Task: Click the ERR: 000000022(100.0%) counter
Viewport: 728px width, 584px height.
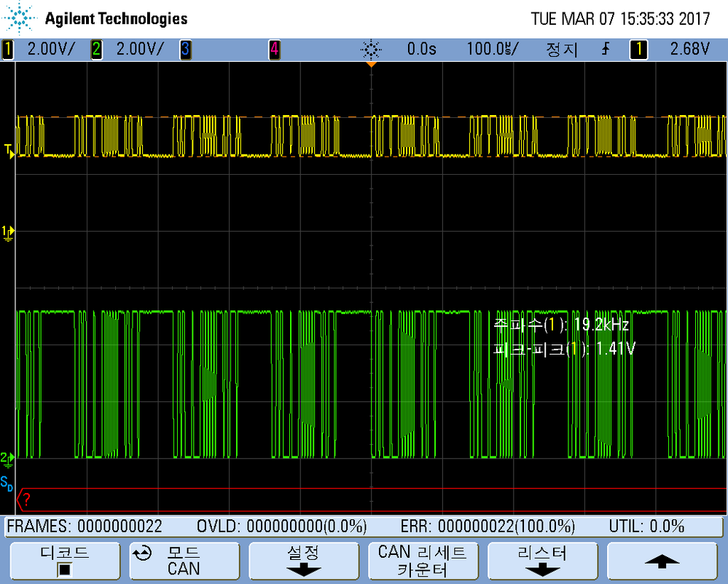Action: pos(488,526)
